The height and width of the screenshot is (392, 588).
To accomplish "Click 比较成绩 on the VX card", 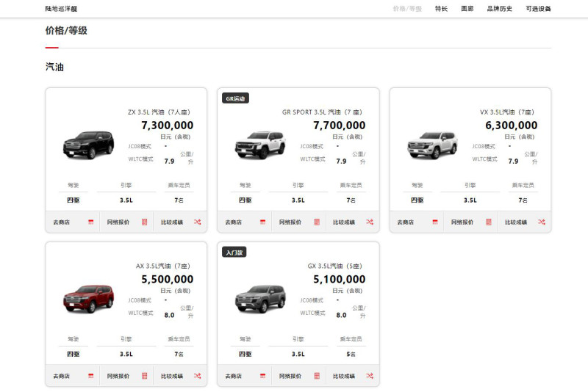I will click(516, 222).
